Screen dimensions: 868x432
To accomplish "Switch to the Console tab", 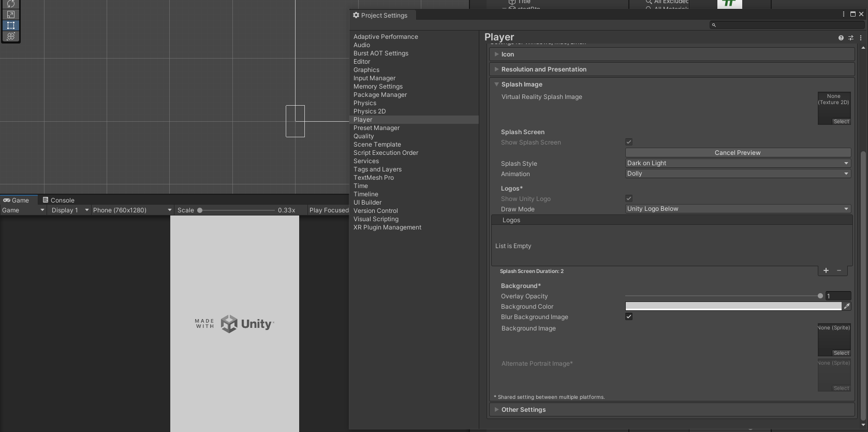I will 58,200.
